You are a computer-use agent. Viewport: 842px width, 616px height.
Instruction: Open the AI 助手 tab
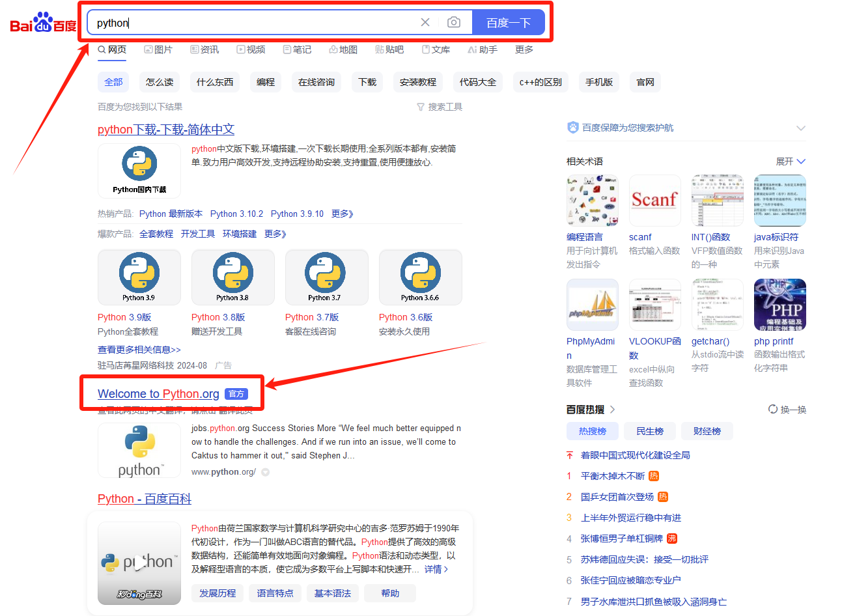pyautogui.click(x=483, y=49)
